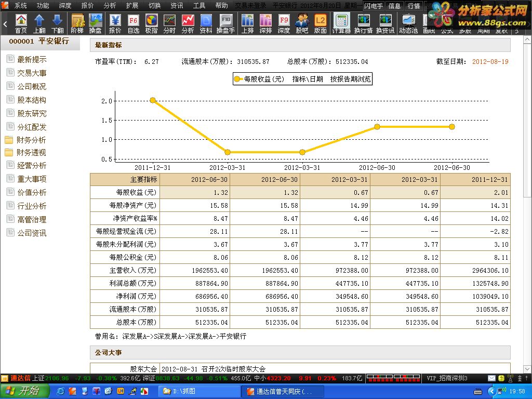This screenshot has height=399, width=532.
Task: Click the 上翻 page-up arrow
Action: coord(39,23)
